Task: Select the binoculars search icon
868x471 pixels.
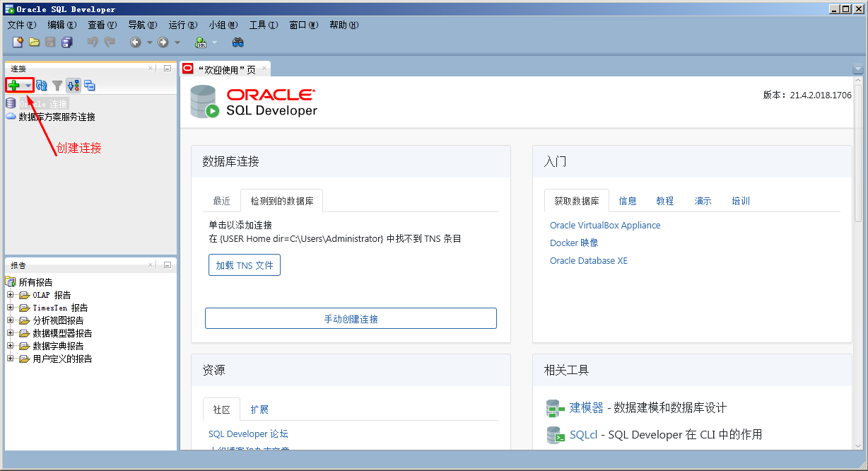Action: (x=237, y=42)
